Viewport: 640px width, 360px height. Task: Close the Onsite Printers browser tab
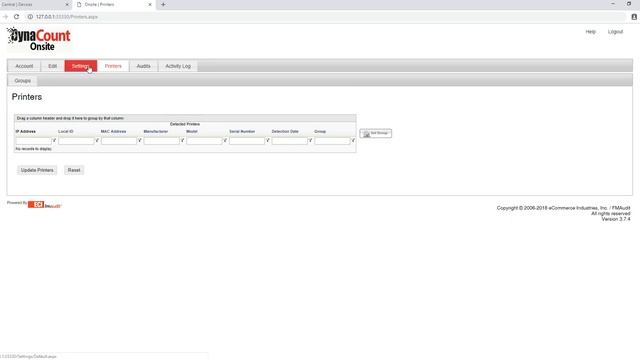pos(150,4)
